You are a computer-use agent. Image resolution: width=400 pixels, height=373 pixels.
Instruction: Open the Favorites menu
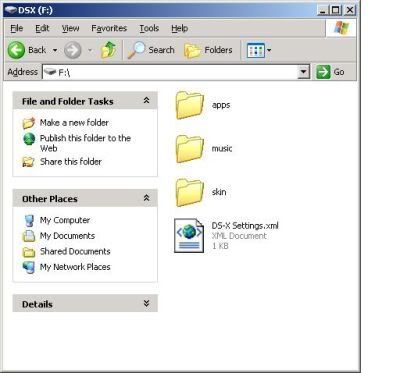click(109, 28)
